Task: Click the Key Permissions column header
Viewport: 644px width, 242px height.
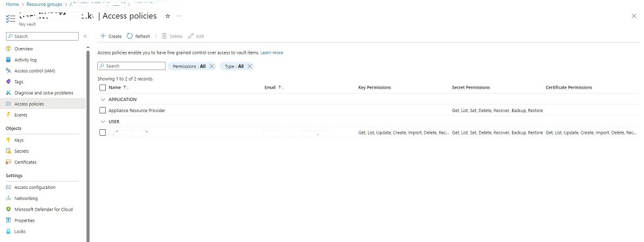Action: tap(375, 88)
